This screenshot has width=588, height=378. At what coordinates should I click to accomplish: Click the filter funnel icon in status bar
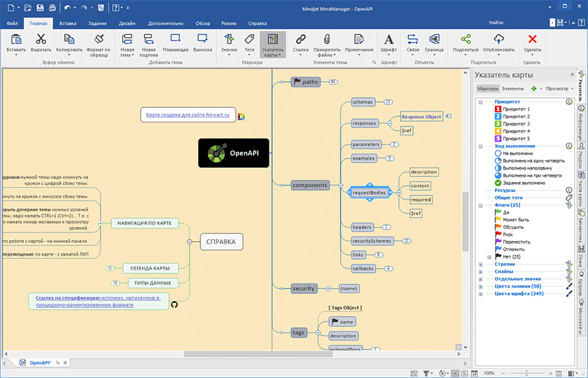(x=427, y=373)
